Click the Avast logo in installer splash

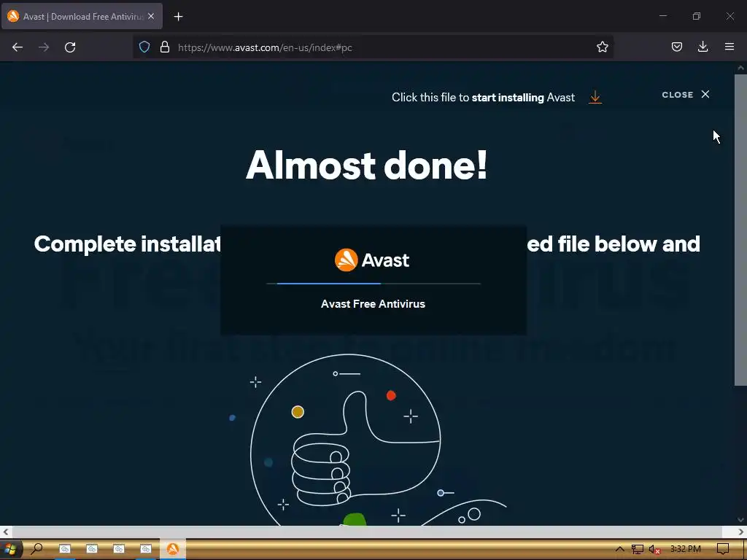pyautogui.click(x=372, y=260)
